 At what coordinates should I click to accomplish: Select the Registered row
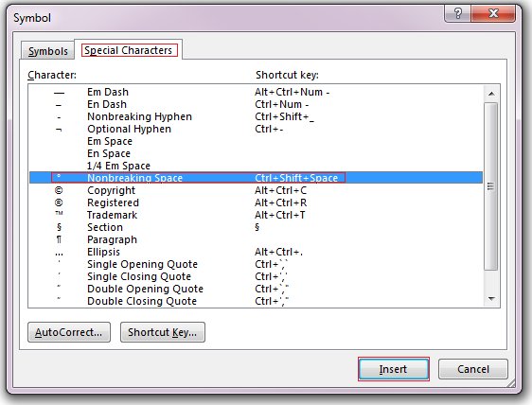pyautogui.click(x=256, y=202)
